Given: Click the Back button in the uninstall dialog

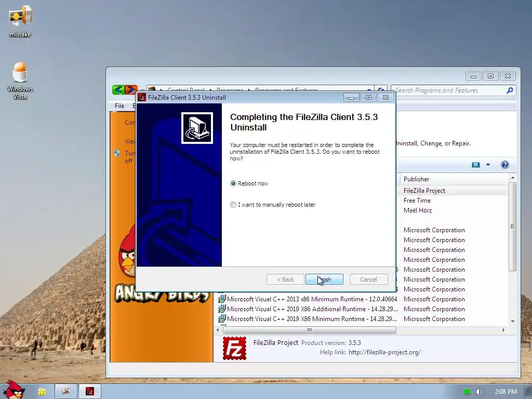Looking at the screenshot, I should pyautogui.click(x=285, y=279).
